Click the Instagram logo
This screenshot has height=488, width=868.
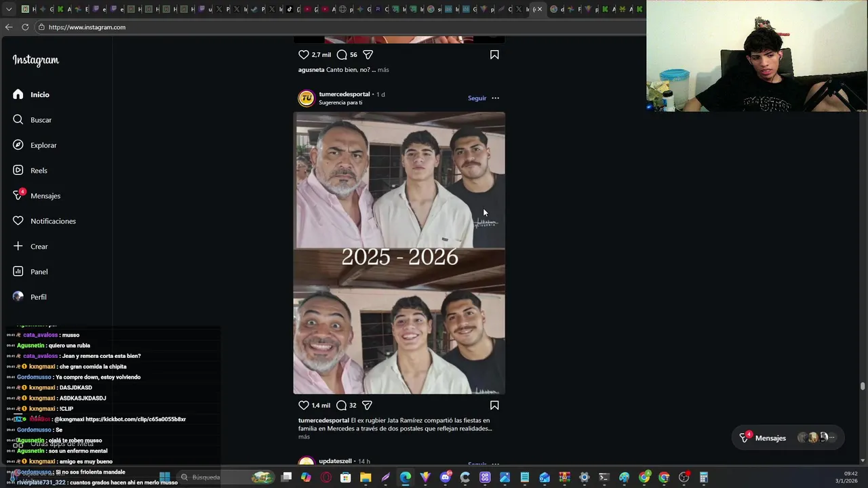point(36,60)
